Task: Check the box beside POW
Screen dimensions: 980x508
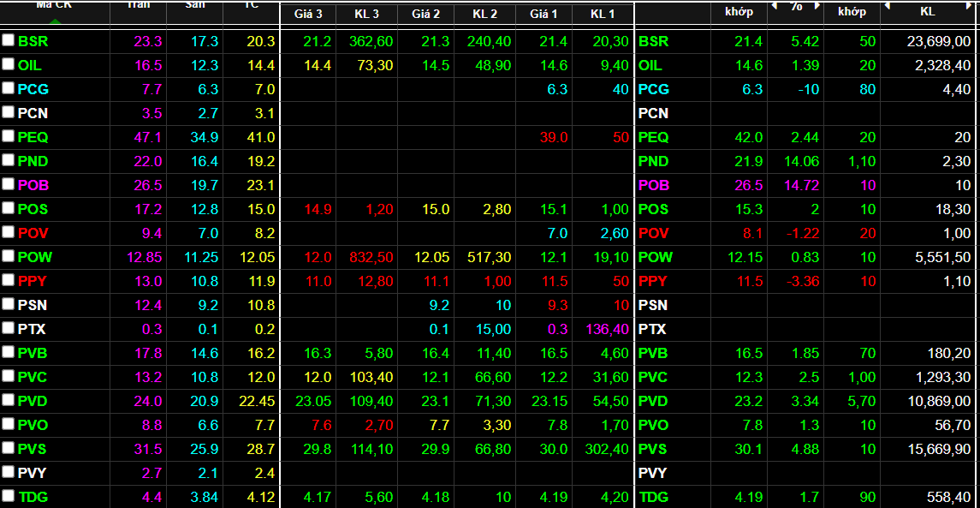Action: (9, 256)
